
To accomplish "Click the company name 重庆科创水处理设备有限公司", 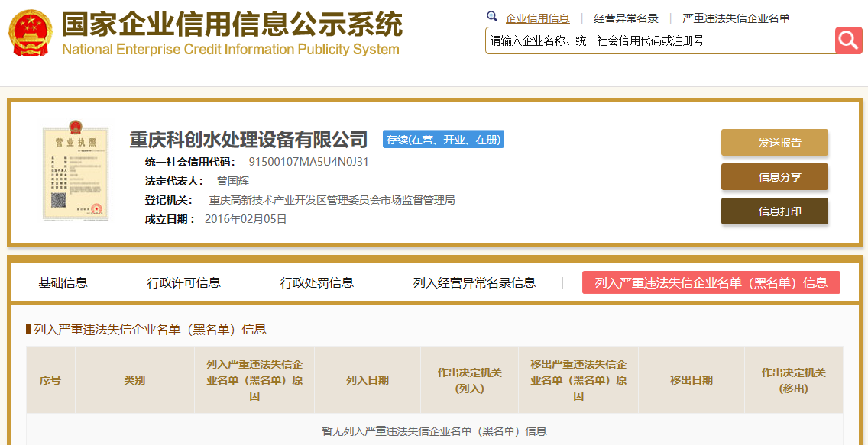I will (x=248, y=140).
